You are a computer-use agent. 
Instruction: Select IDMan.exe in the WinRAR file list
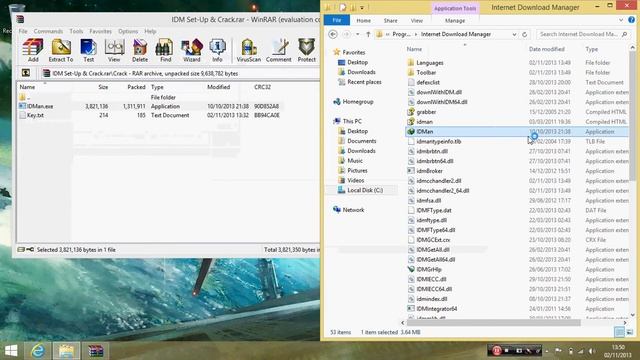[40, 106]
